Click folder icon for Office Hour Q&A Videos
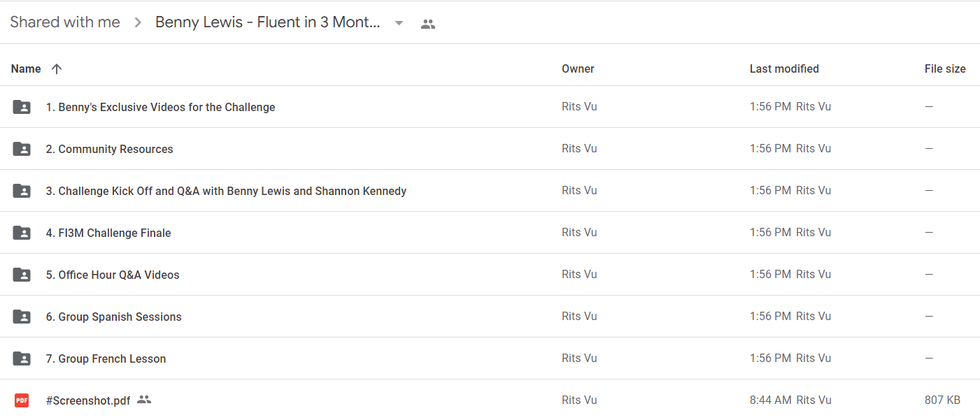Image resolution: width=980 pixels, height=420 pixels. point(22,275)
